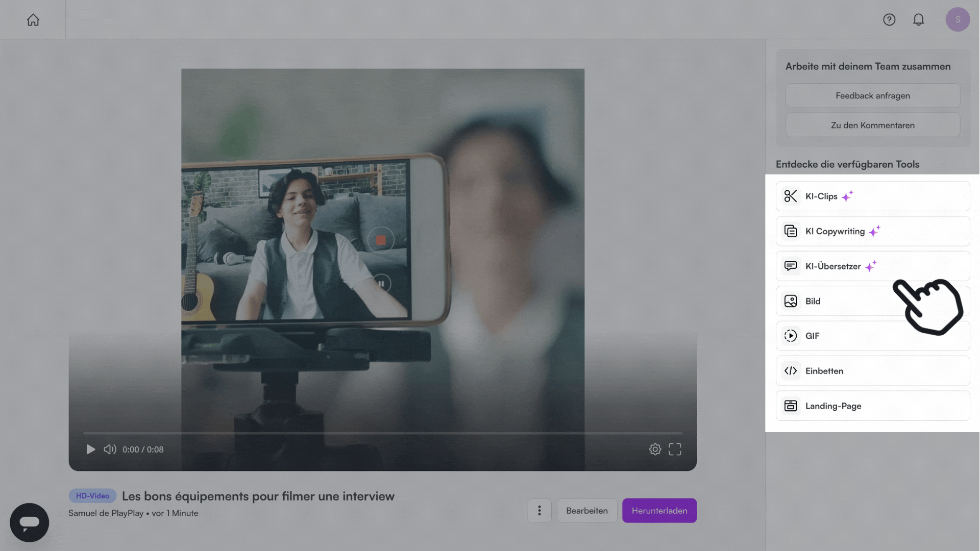Click the video title about filmer une interview

click(x=258, y=496)
